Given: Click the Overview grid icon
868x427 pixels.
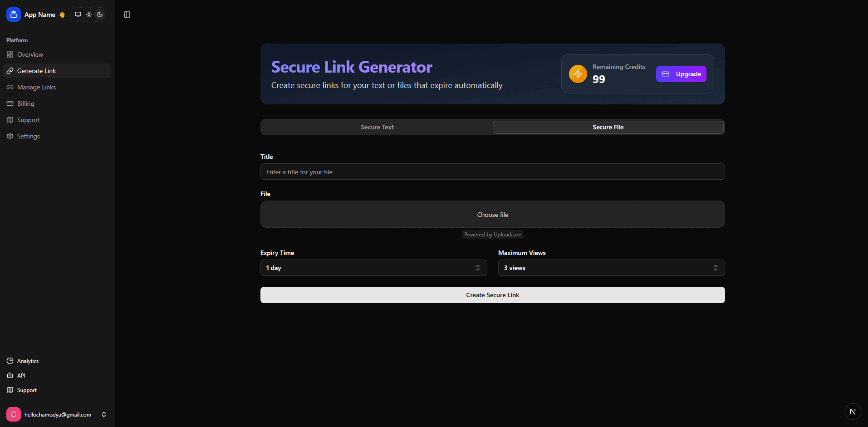Looking at the screenshot, I should pyautogui.click(x=10, y=54).
